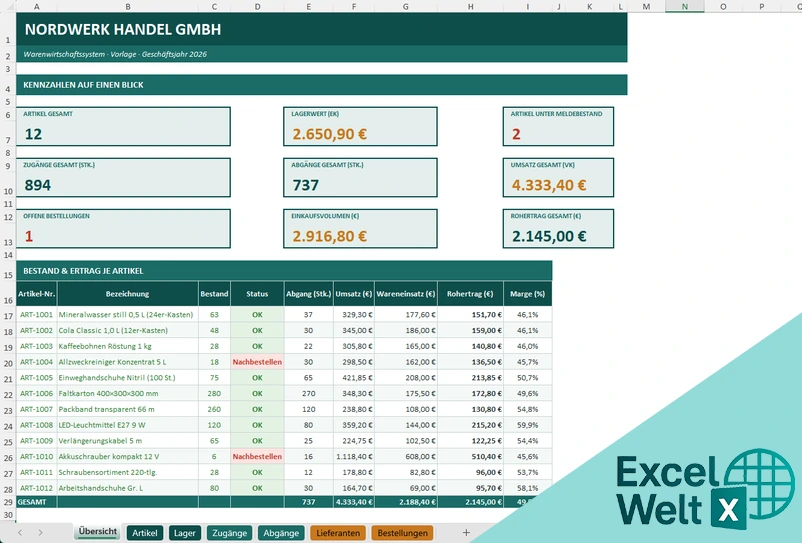
Task: Open the Artikel sheet tab
Action: point(145,533)
